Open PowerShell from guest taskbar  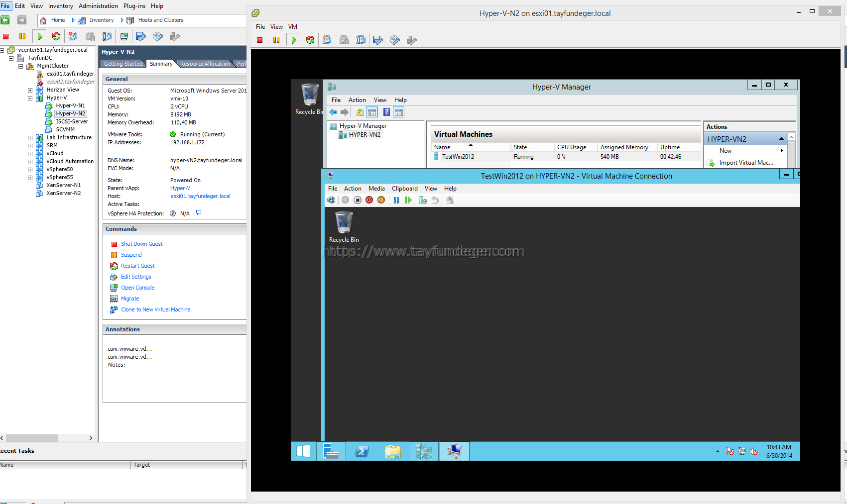(x=362, y=451)
